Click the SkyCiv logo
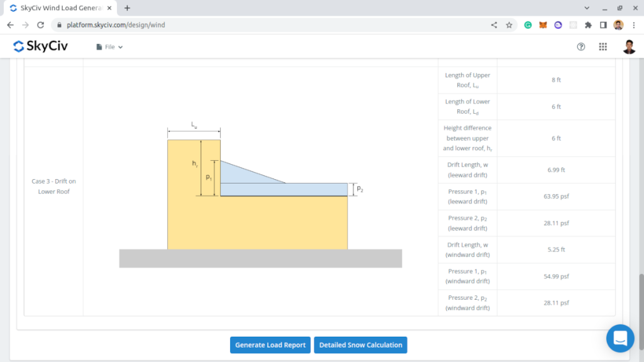 40,47
